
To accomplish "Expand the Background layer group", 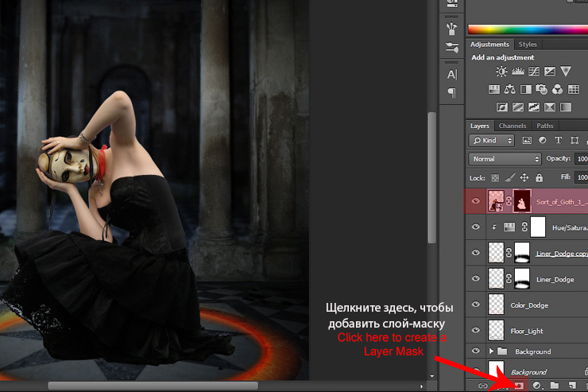I will click(492, 351).
